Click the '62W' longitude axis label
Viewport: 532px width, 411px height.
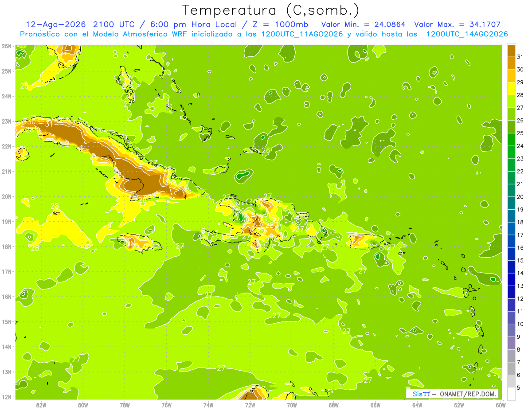(x=459, y=405)
